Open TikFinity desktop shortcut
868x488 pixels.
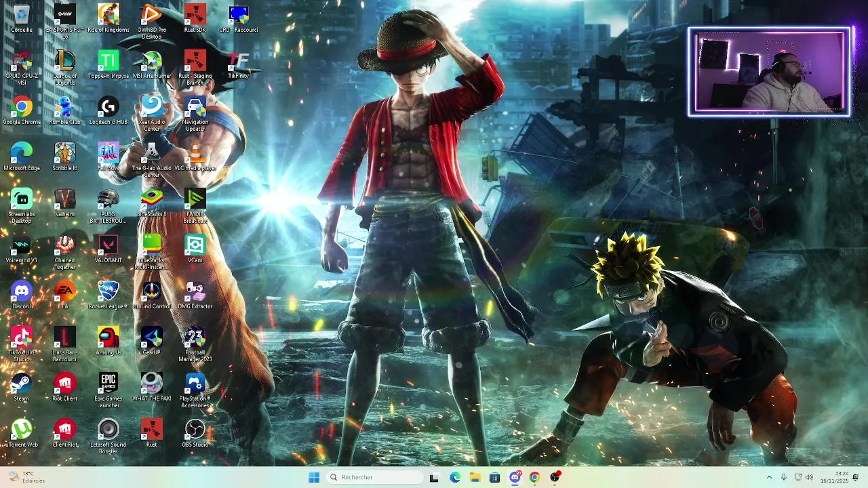pyautogui.click(x=239, y=64)
